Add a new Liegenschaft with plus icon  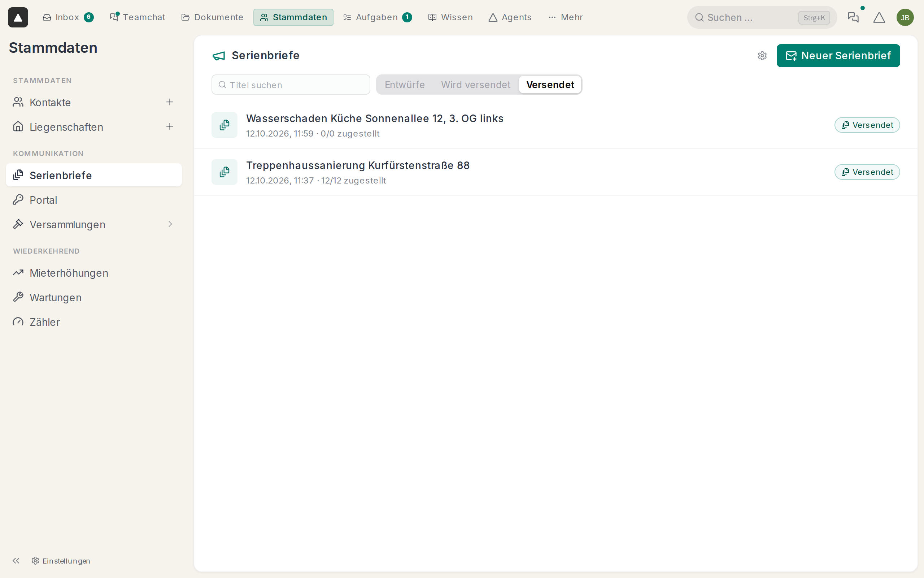coord(170,126)
